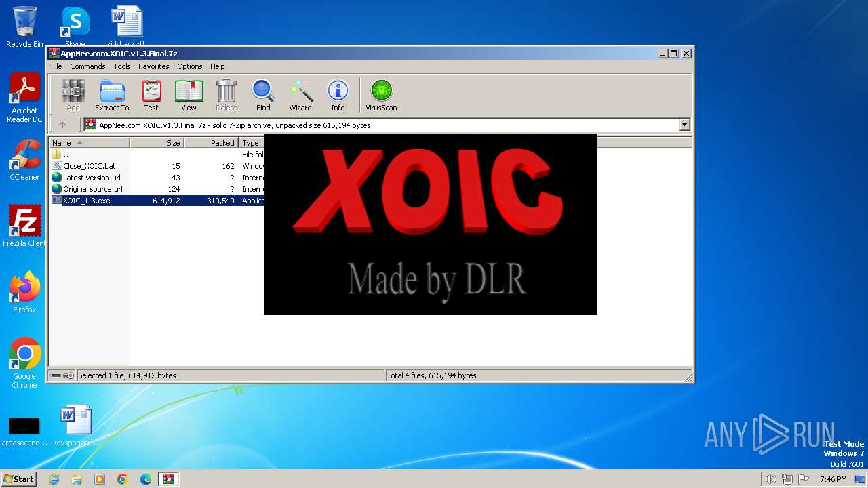Open Acrobat Reader DC desktop shortcut
The height and width of the screenshot is (488, 868).
pyautogui.click(x=24, y=98)
